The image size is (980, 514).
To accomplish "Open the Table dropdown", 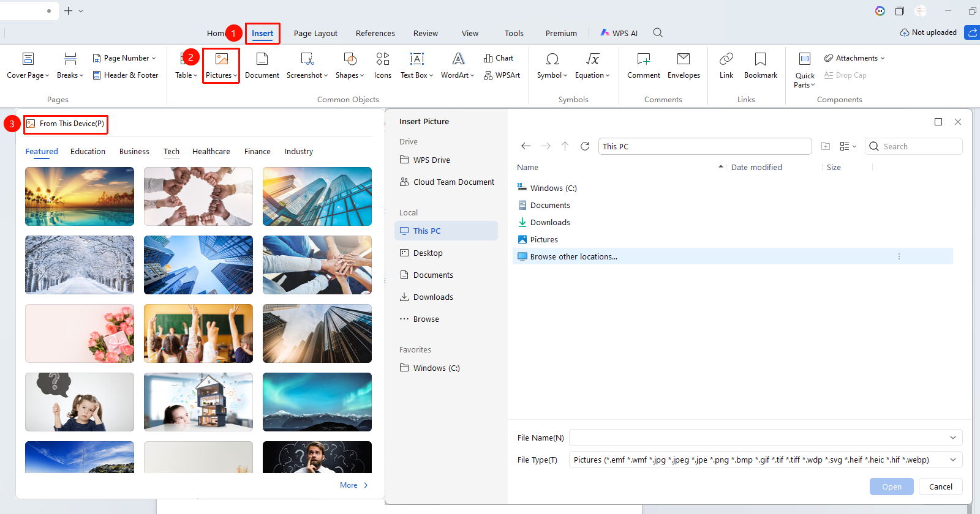I will pos(186,66).
